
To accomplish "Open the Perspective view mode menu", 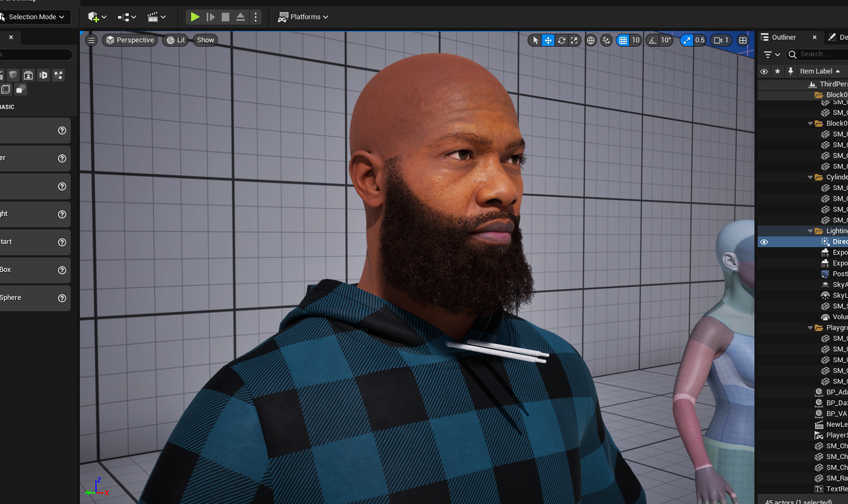I will tap(129, 40).
